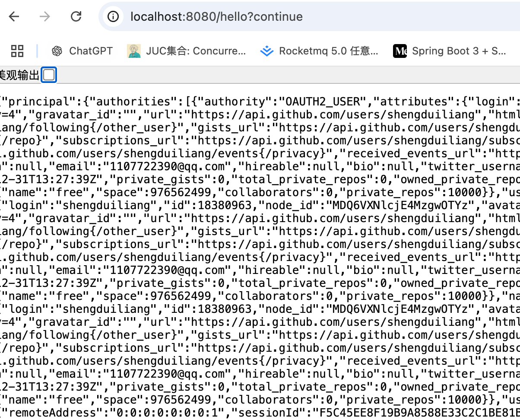The height and width of the screenshot is (420, 520).
Task: Click the ChatGPT bookmark logo
Action: (57, 51)
